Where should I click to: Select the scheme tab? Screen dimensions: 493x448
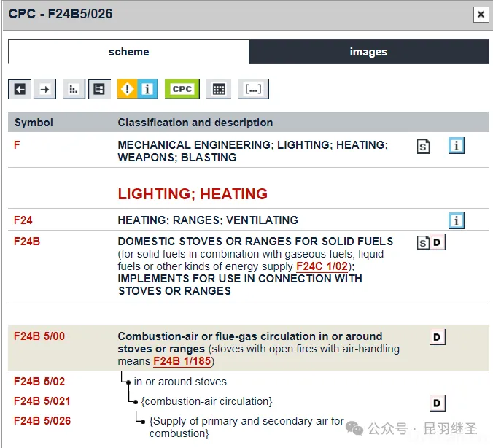click(128, 52)
